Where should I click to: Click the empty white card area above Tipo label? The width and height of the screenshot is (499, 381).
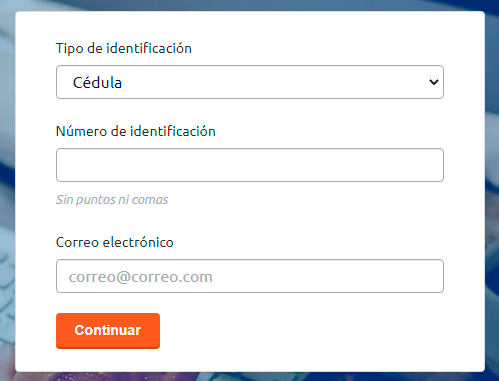coord(250,25)
